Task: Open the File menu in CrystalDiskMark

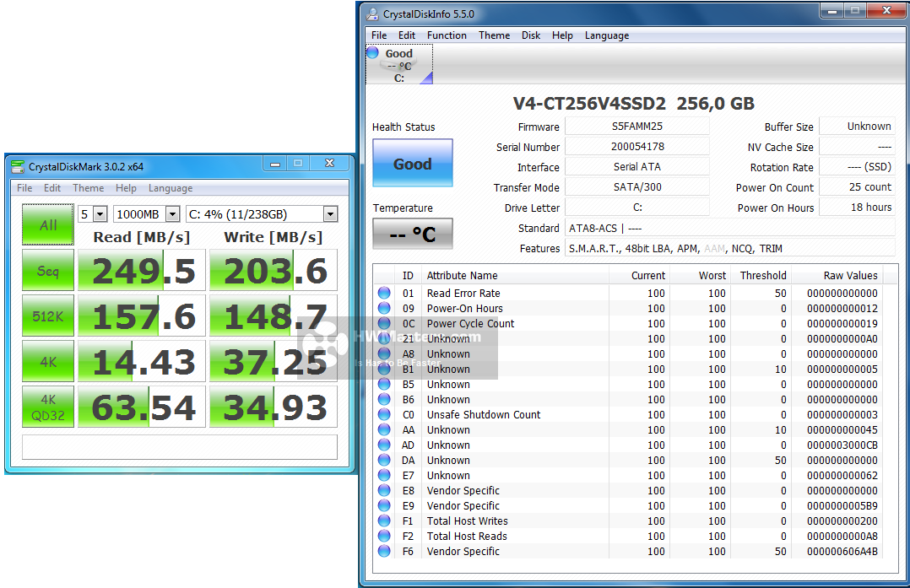Action: click(24, 188)
